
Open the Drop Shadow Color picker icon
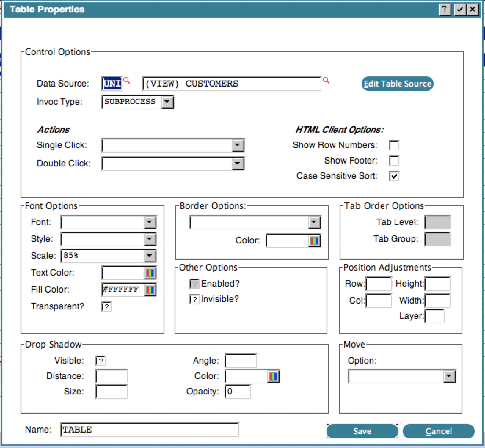(x=273, y=377)
